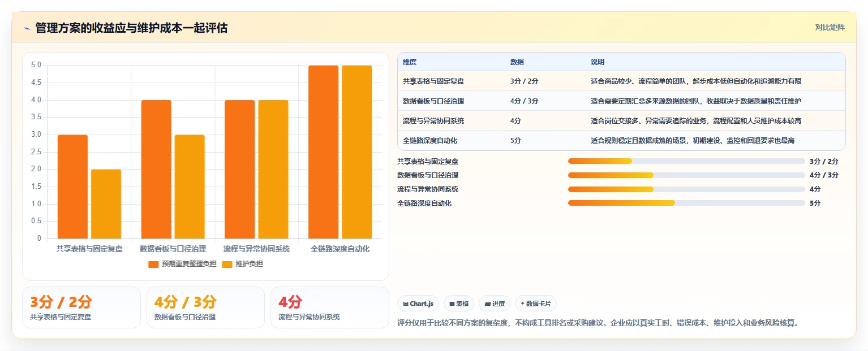Image resolution: width=868 pixels, height=351 pixels.
Task: Click the orange bar for 全链路深度自动化
Action: tap(323, 152)
